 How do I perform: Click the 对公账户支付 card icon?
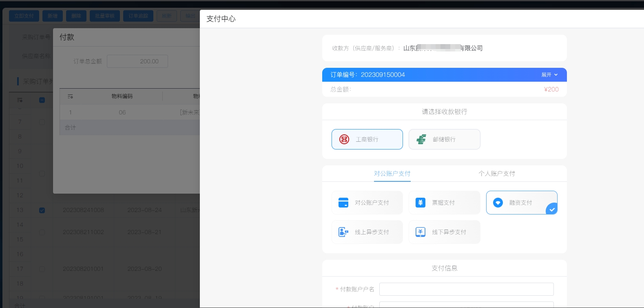[x=343, y=203]
